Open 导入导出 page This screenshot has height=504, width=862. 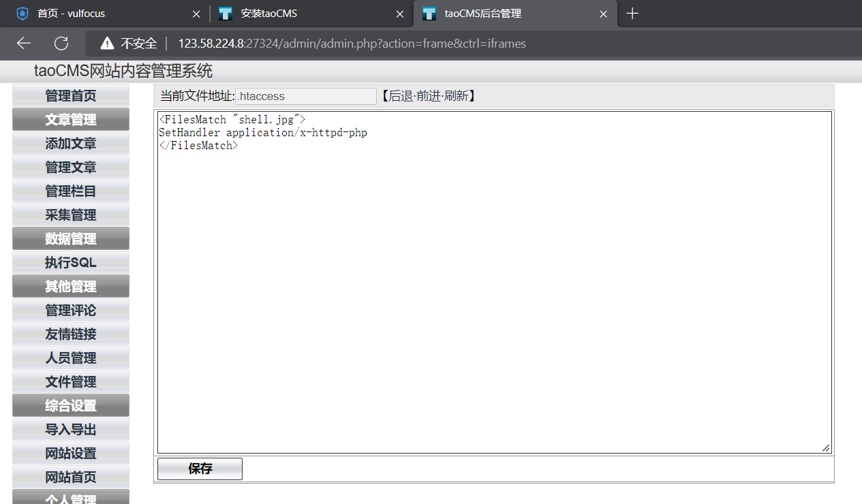71,429
